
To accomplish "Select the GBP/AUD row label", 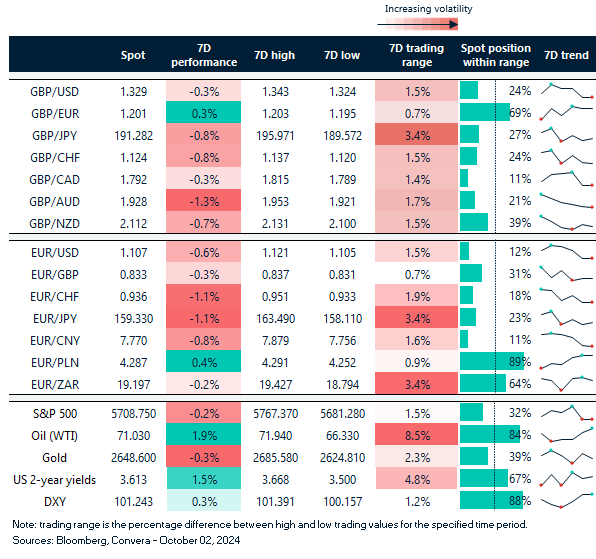I will point(54,201).
